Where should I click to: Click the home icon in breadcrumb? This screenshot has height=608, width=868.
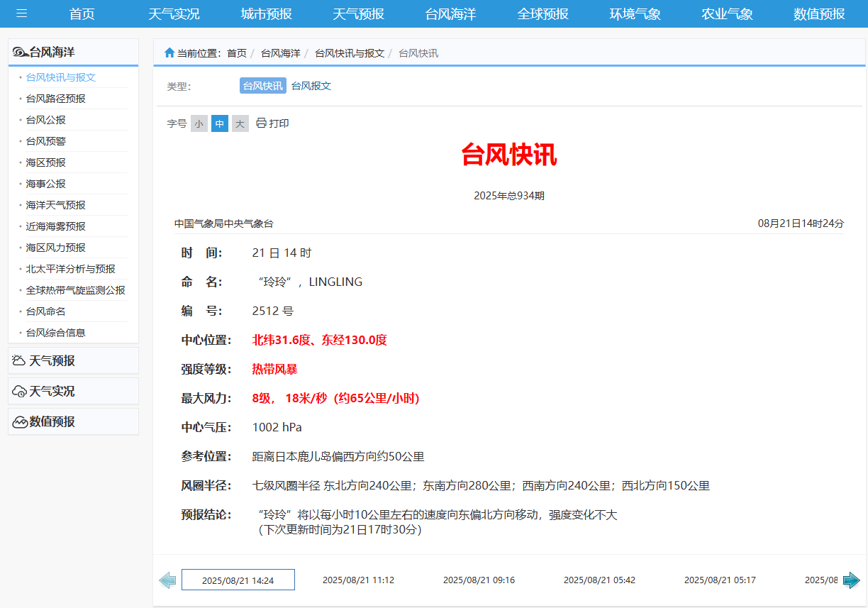point(169,52)
